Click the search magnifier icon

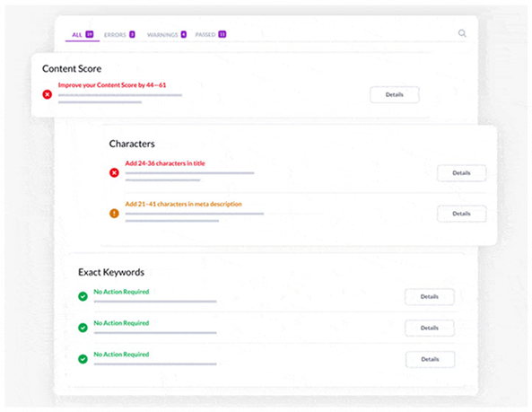462,33
